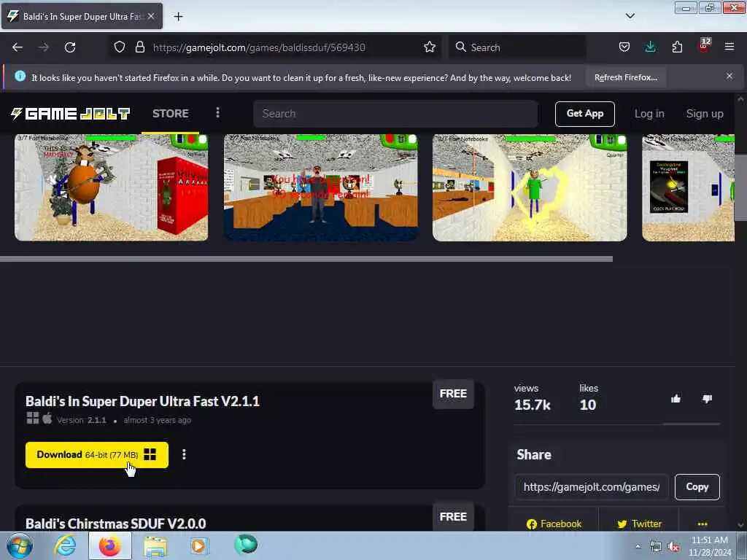The width and height of the screenshot is (747, 560).
Task: Click the 15.7k views count
Action: [x=532, y=405]
